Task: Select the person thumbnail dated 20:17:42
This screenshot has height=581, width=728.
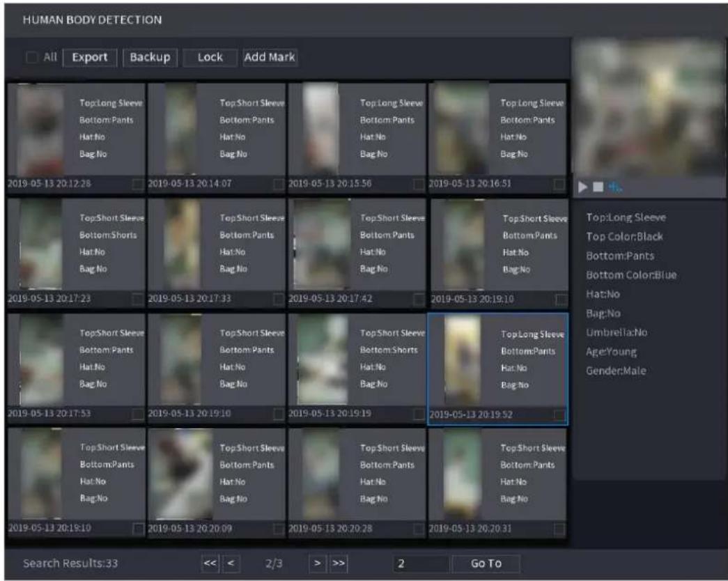Action: point(322,244)
